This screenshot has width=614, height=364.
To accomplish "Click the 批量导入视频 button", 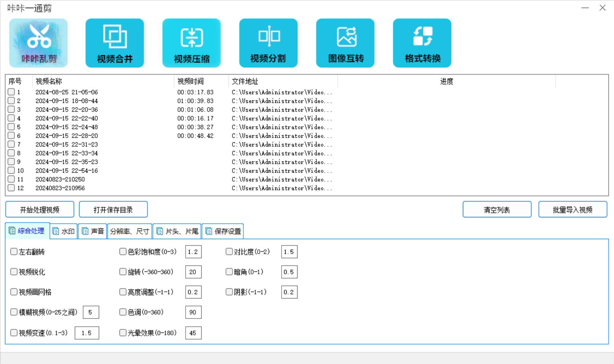I will click(573, 210).
